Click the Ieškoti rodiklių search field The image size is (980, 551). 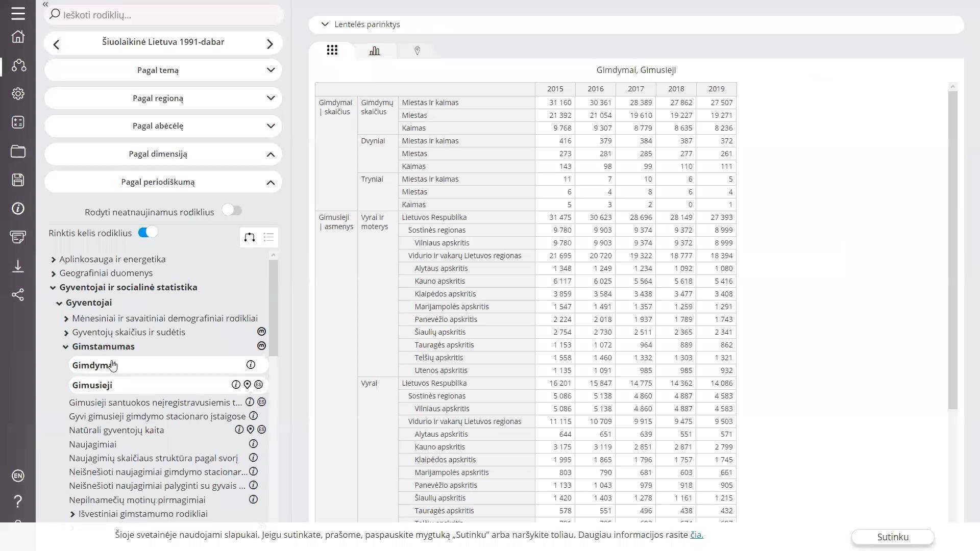(163, 15)
